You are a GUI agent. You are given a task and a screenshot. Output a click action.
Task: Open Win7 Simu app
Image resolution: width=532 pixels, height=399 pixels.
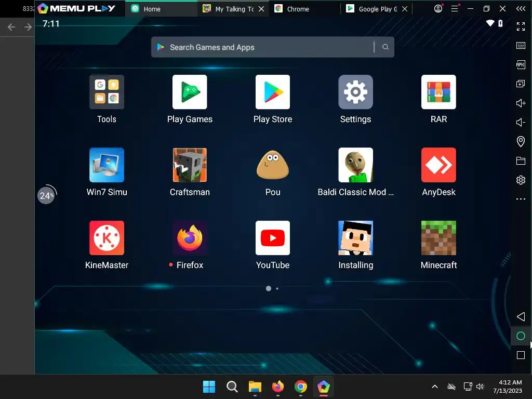coord(107,165)
